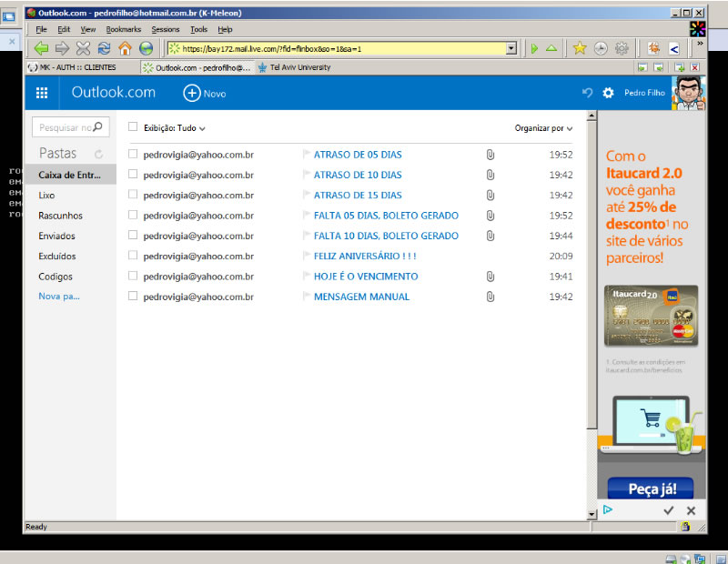Image resolution: width=728 pixels, height=564 pixels.
Task: Open the Tools menu
Action: (198, 29)
